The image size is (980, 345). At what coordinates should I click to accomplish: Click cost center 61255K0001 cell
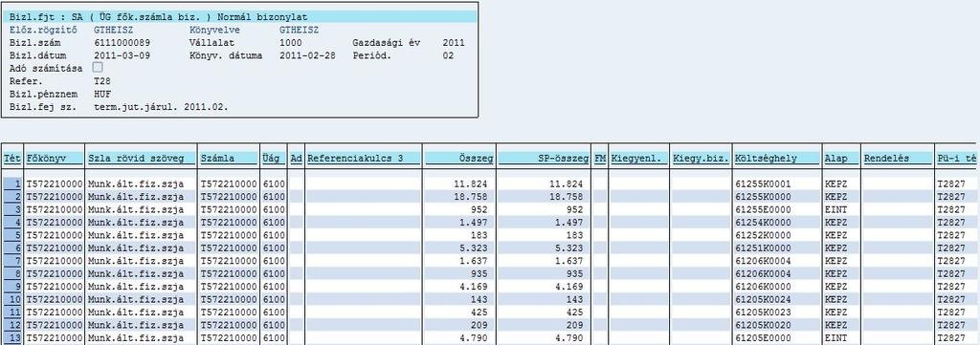[x=777, y=184]
